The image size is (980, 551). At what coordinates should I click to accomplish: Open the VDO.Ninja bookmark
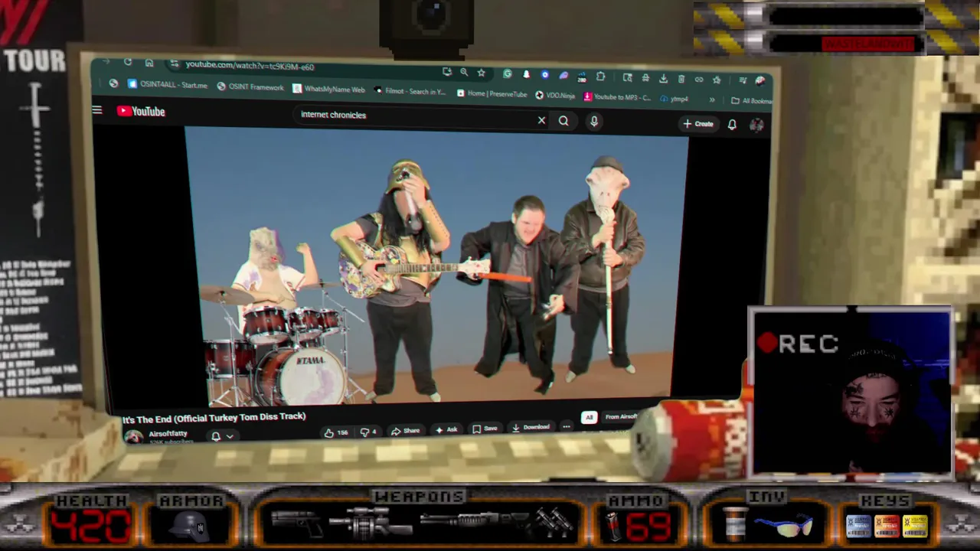click(x=555, y=95)
